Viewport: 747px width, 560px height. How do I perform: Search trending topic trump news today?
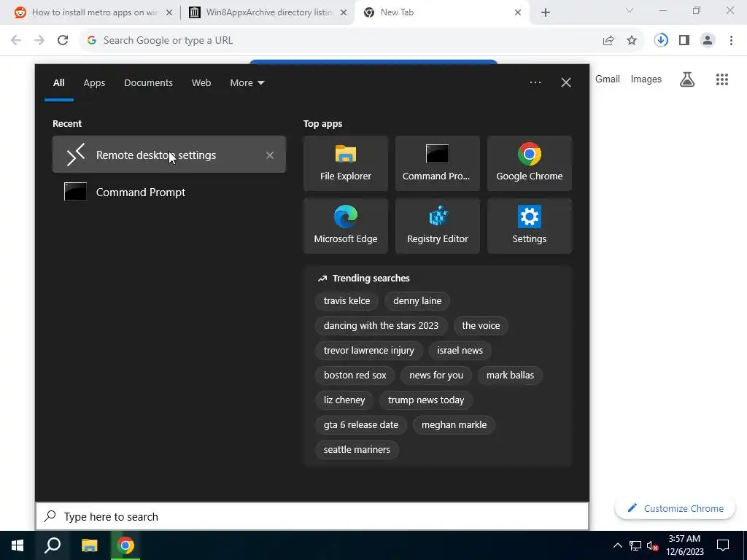[426, 400]
